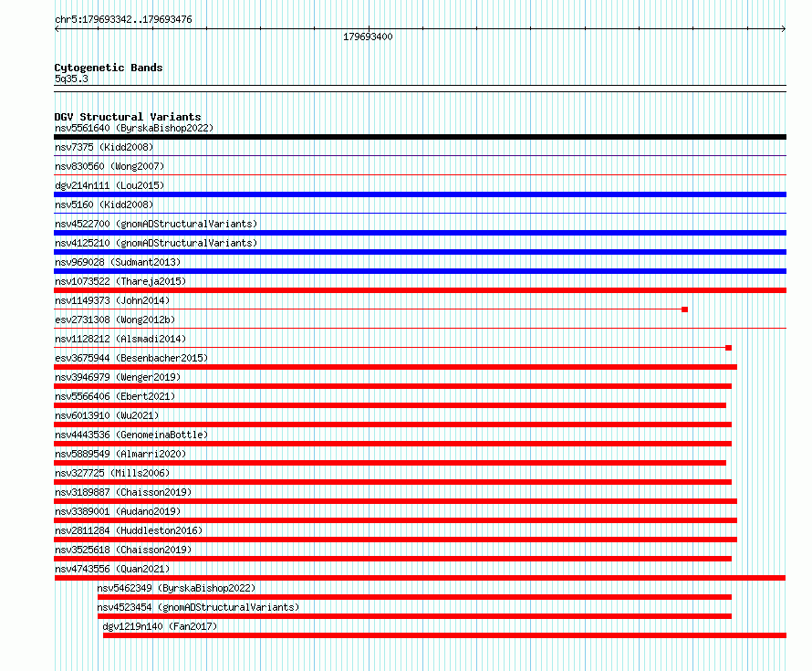Image resolution: width=812 pixels, height=671 pixels.
Task: Open dgv214n111 (Lou2015) variant label
Action: point(109,185)
